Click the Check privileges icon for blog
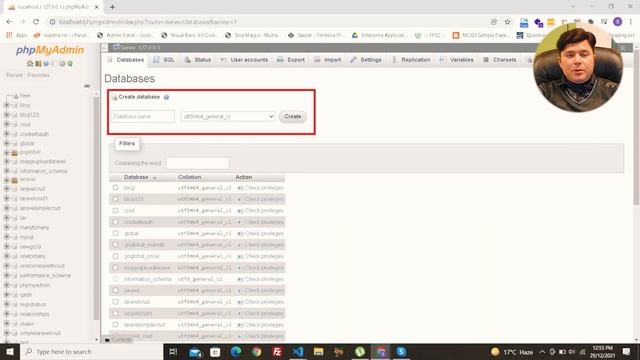Screen dimensions: 640x360 coord(240,188)
